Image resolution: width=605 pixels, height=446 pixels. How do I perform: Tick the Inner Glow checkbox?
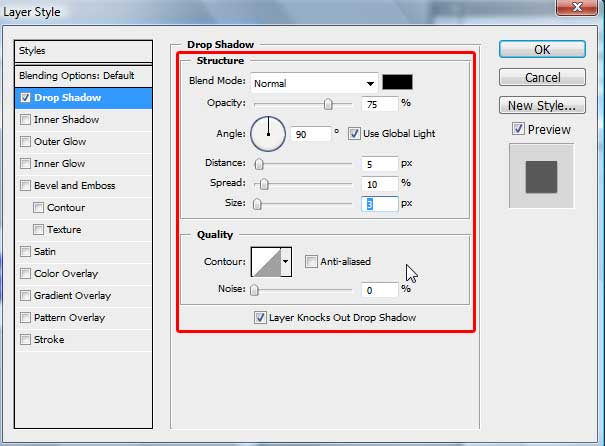(25, 164)
